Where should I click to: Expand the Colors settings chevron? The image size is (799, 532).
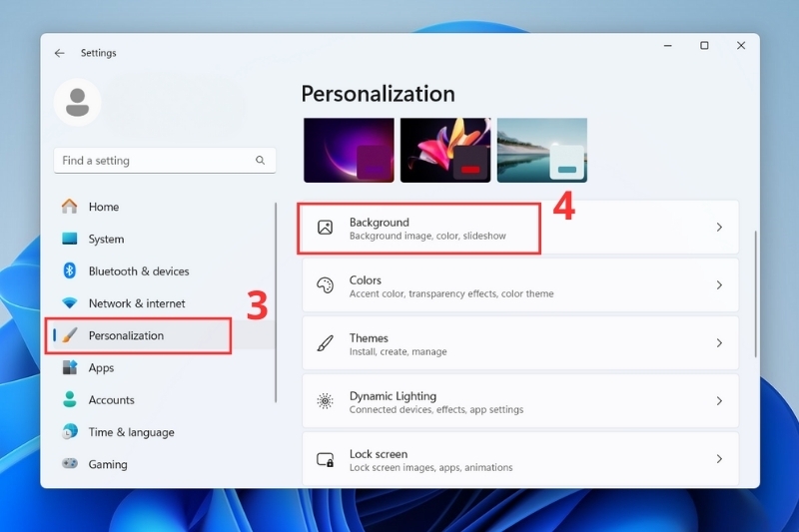click(719, 285)
